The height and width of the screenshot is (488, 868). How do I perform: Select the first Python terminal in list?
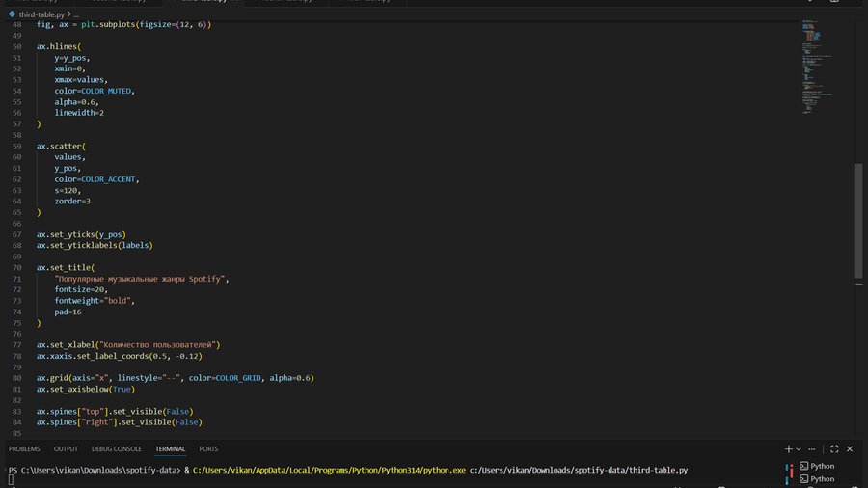click(822, 466)
